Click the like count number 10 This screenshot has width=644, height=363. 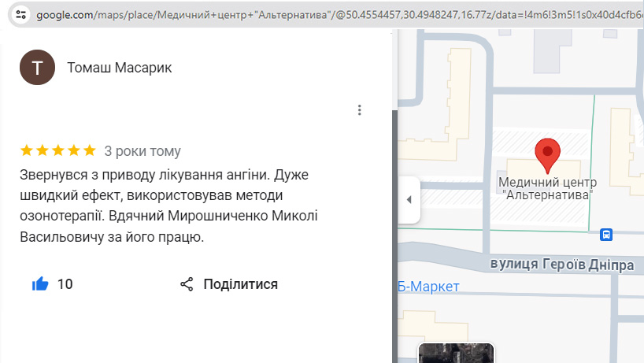tap(65, 284)
